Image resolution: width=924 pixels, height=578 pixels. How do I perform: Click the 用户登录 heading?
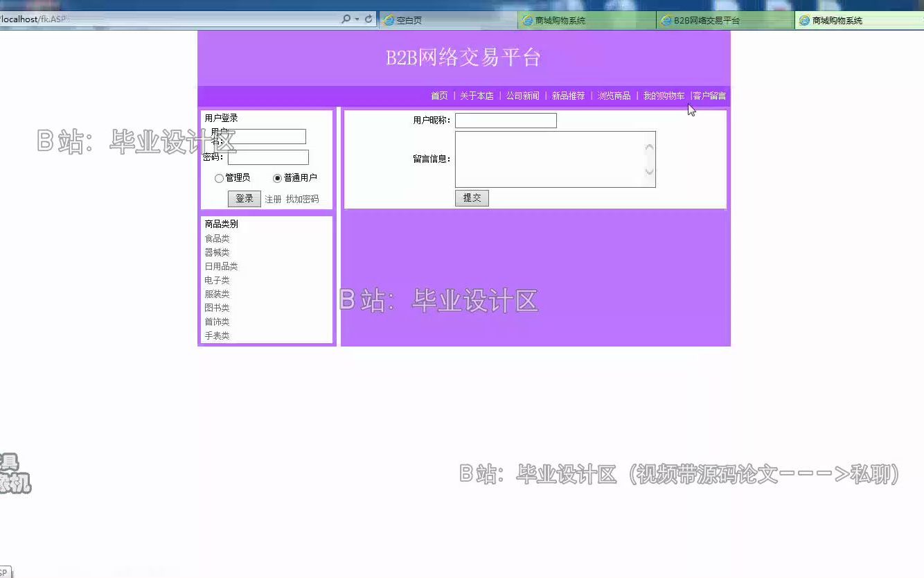[x=221, y=118]
